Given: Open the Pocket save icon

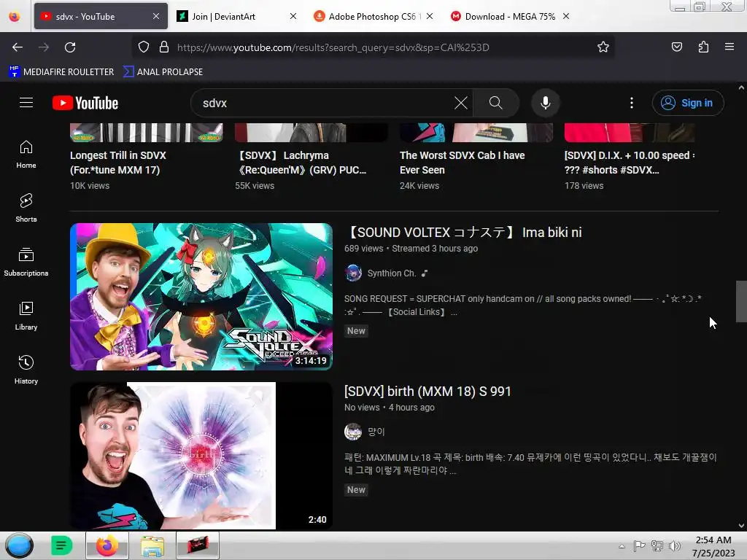Looking at the screenshot, I should point(676,47).
